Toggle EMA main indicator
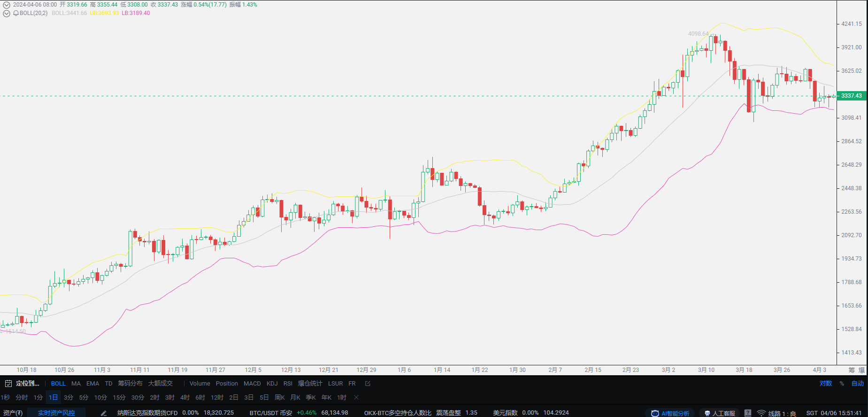The height and width of the screenshot is (417, 868). [x=92, y=384]
